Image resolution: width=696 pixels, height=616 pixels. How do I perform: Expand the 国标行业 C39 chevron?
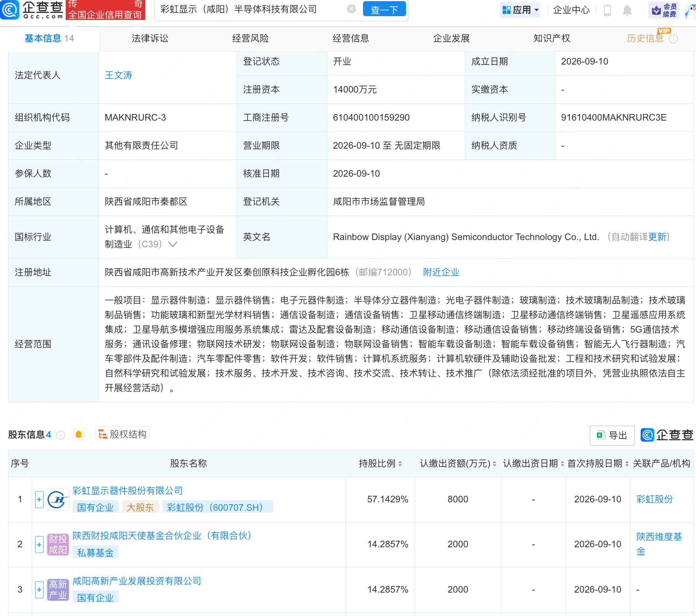[173, 244]
